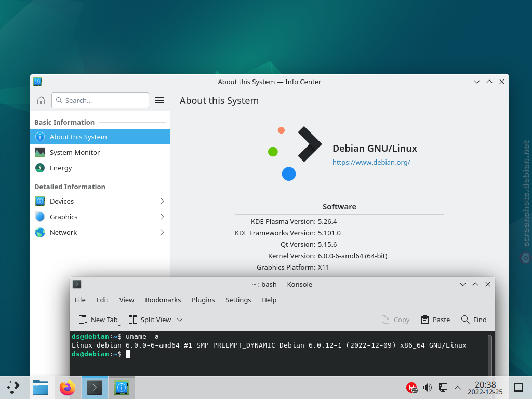Expand the Devices chevron arrow
Screen dimensions: 532x399
pos(162,201)
